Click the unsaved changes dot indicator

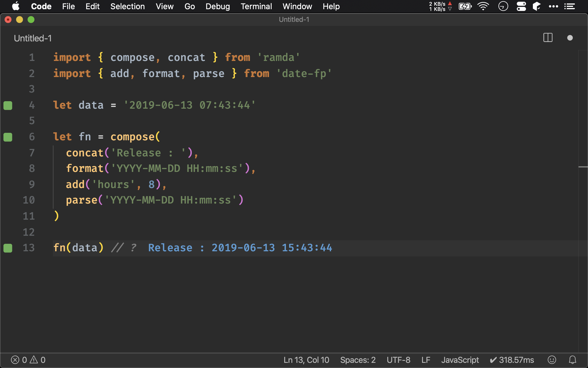coord(570,38)
